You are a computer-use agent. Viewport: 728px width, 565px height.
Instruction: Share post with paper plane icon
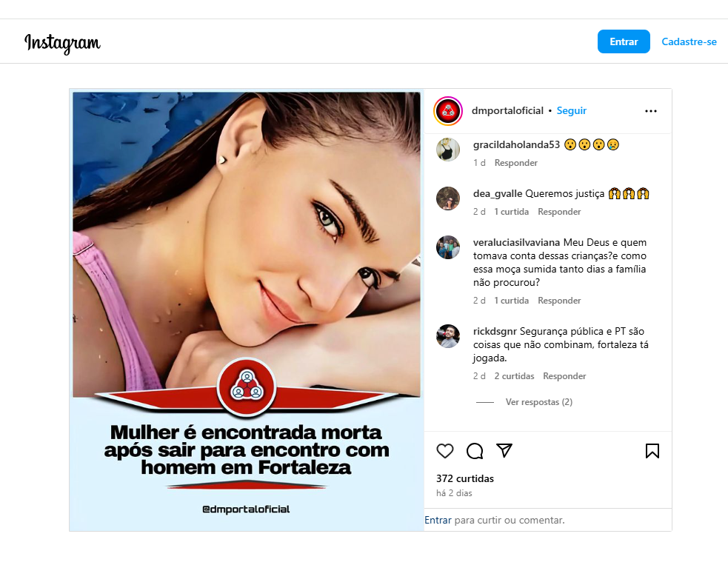(x=504, y=450)
